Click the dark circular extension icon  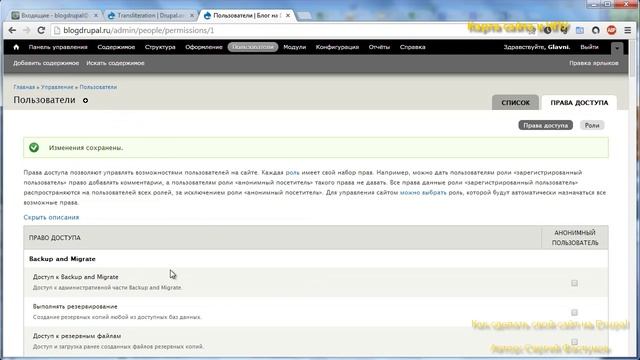click(596, 30)
